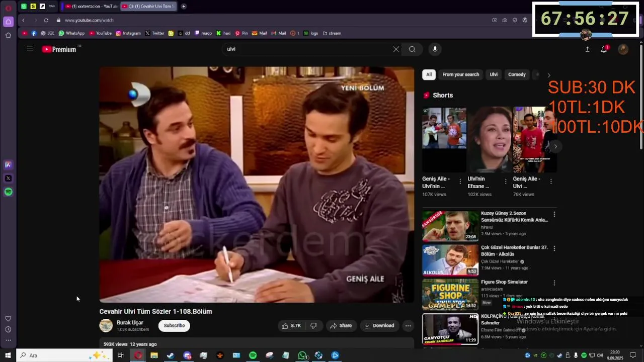This screenshot has height=362, width=644.
Task: Open menu for Çok Güzel Hareketler video
Action: click(x=554, y=248)
